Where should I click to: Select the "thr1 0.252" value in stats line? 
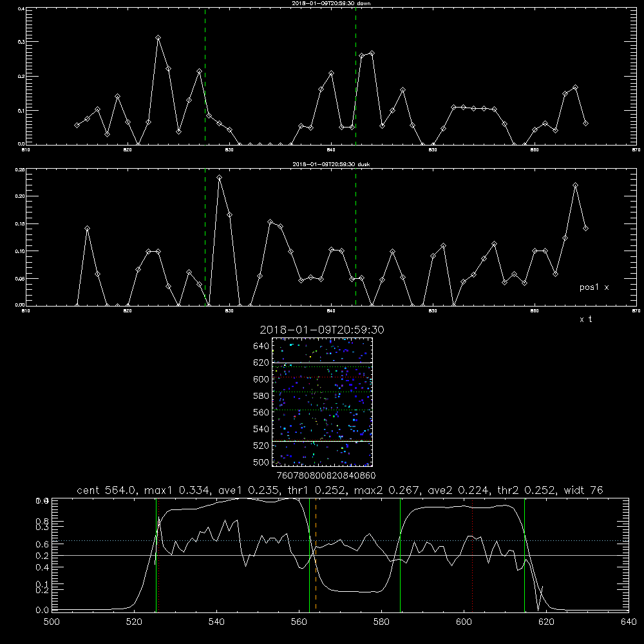coord(318,490)
